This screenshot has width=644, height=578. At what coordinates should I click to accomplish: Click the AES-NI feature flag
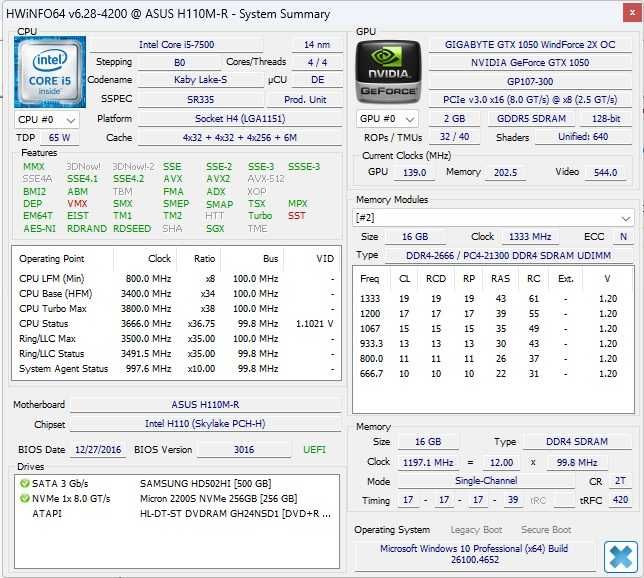click(x=39, y=228)
